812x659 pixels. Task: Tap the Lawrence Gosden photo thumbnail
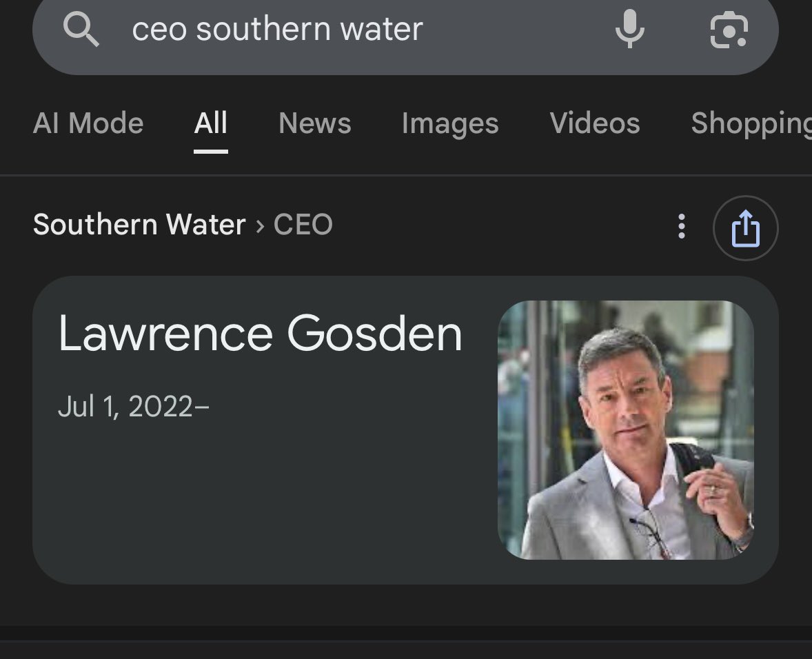pyautogui.click(x=626, y=429)
